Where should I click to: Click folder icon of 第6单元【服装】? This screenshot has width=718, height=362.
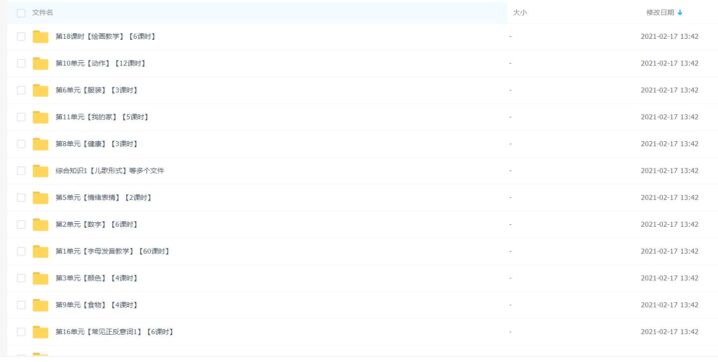[x=40, y=91]
